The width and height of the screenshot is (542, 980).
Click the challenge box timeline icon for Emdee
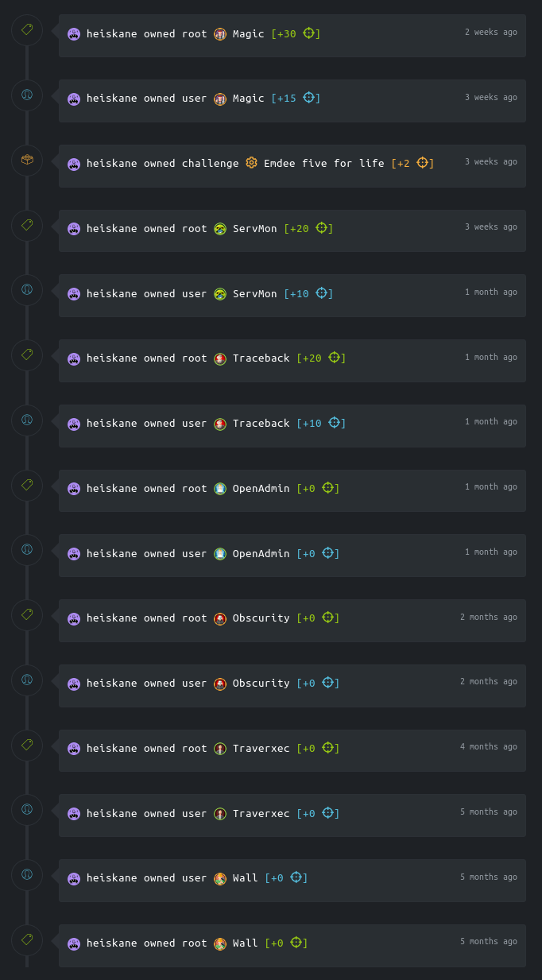pos(27,161)
